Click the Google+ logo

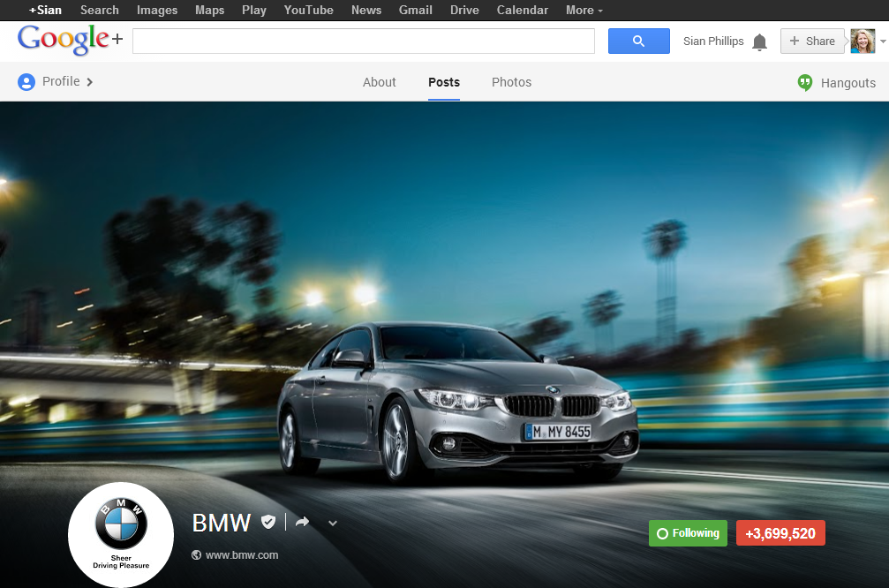pyautogui.click(x=62, y=40)
